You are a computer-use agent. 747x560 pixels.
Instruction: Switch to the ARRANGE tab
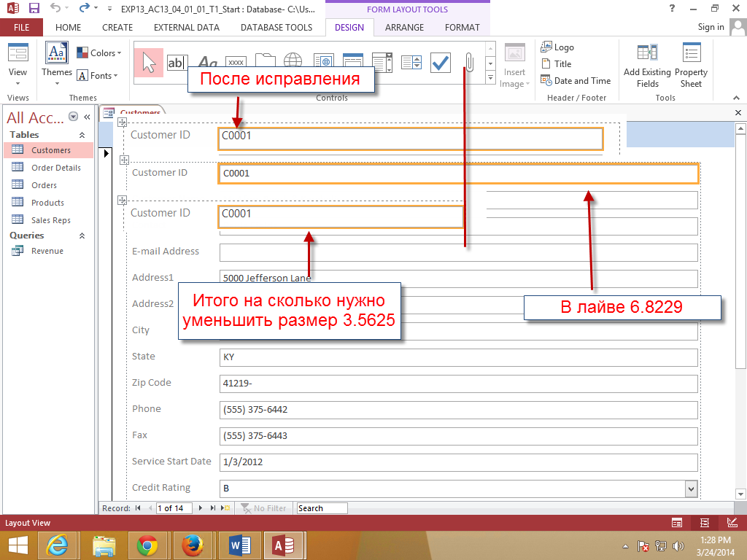click(x=404, y=27)
